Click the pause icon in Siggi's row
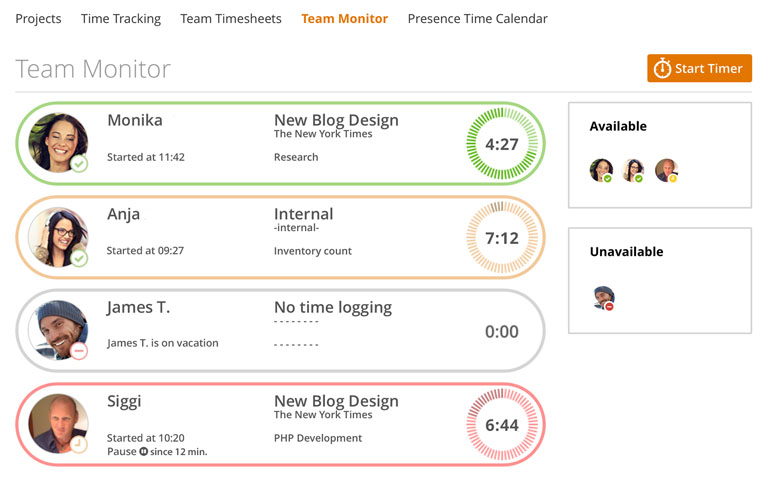This screenshot has height=500, width=768. coord(144,452)
